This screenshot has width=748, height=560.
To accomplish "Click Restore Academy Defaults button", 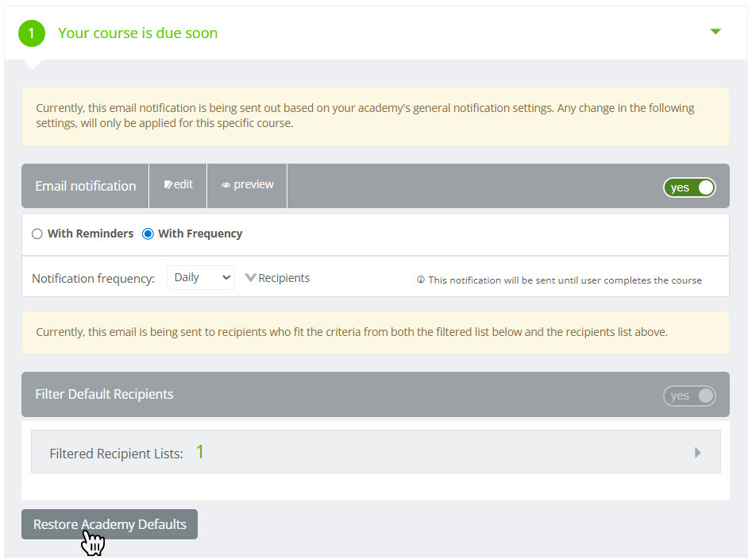I will point(110,524).
